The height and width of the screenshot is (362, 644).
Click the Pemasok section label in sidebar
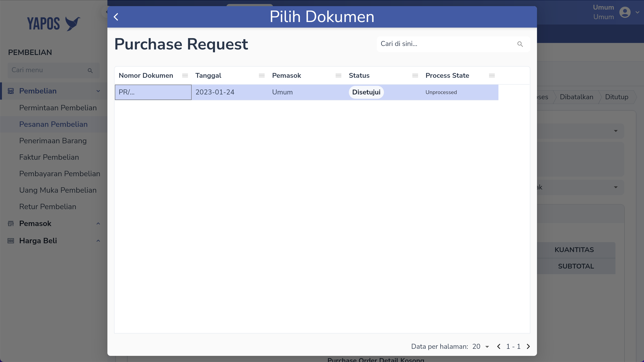(x=35, y=224)
